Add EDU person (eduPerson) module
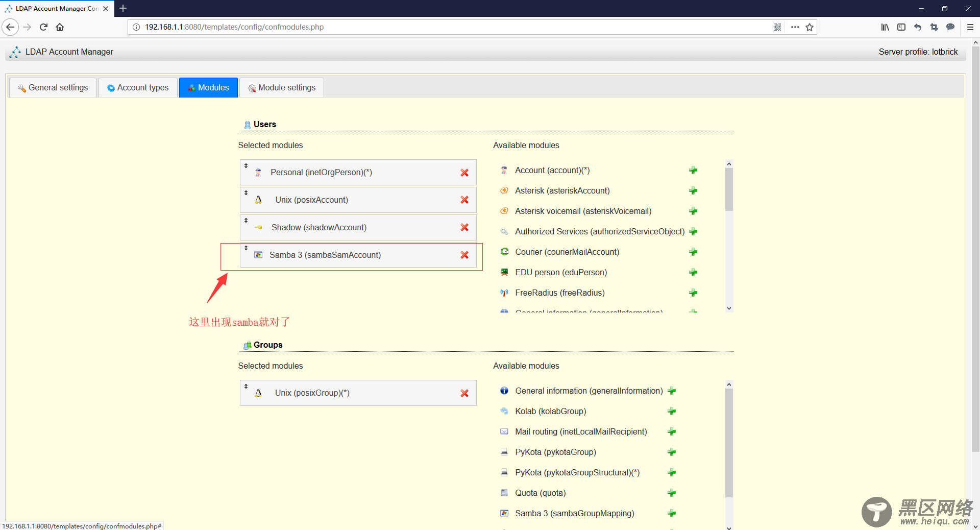 point(693,273)
